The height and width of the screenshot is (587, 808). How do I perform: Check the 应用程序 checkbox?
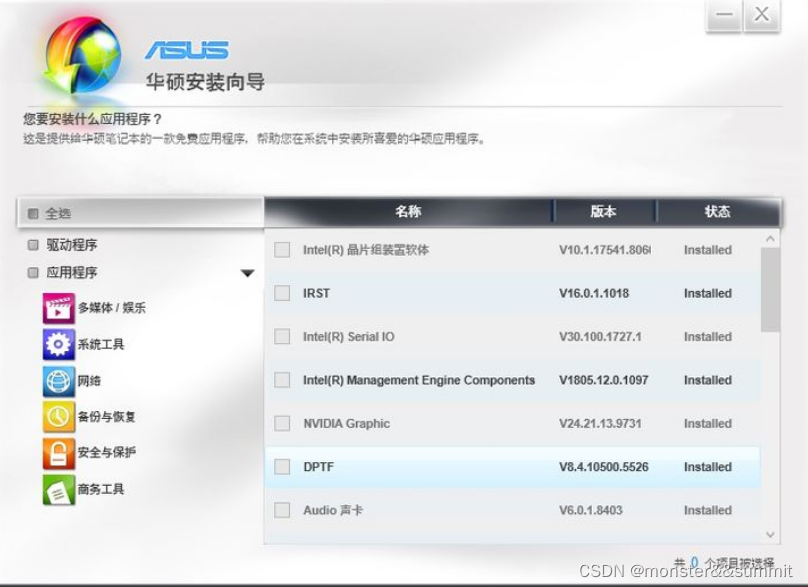pos(33,273)
